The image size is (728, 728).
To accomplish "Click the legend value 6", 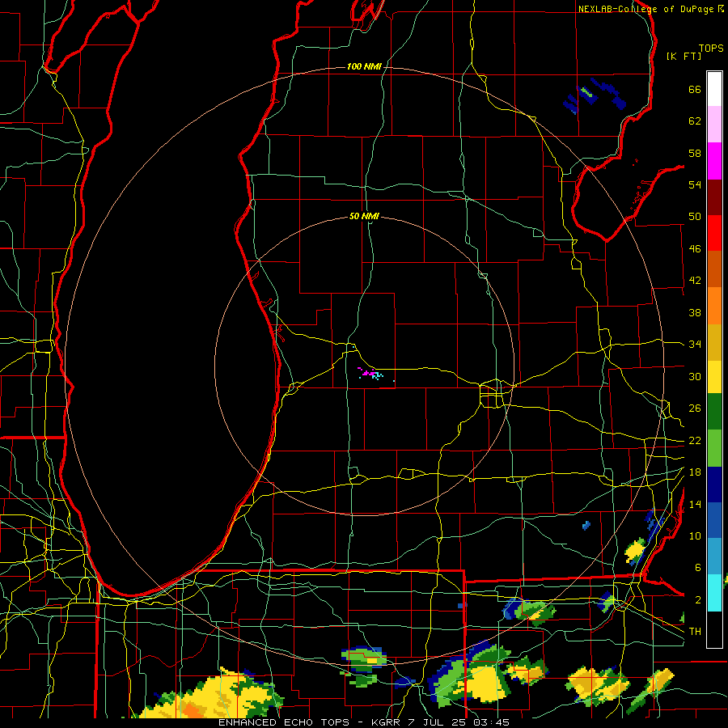I will [x=697, y=568].
